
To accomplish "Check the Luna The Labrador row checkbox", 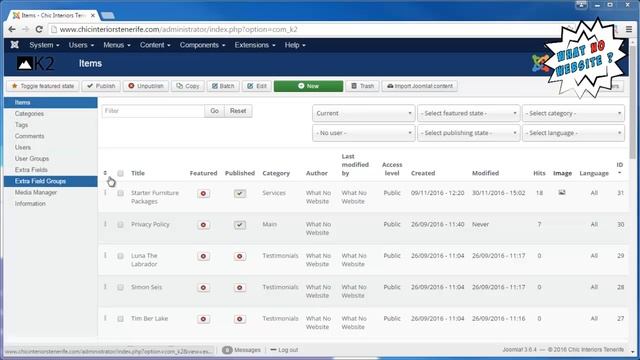I will click(x=120, y=256).
